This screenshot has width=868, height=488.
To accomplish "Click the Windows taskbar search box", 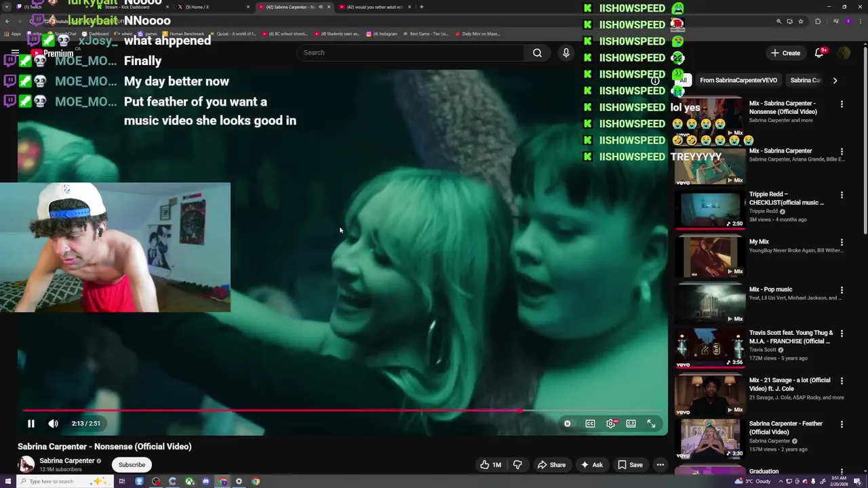I will coord(64,481).
